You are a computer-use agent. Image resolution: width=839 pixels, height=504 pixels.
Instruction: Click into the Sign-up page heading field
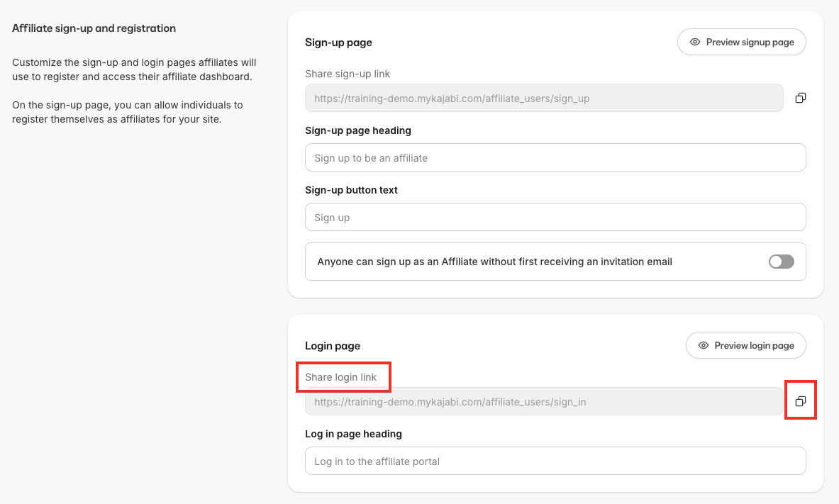pyautogui.click(x=555, y=157)
